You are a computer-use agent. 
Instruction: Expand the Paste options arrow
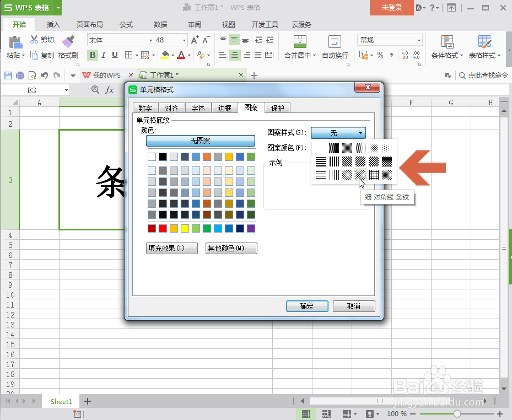click(24, 56)
